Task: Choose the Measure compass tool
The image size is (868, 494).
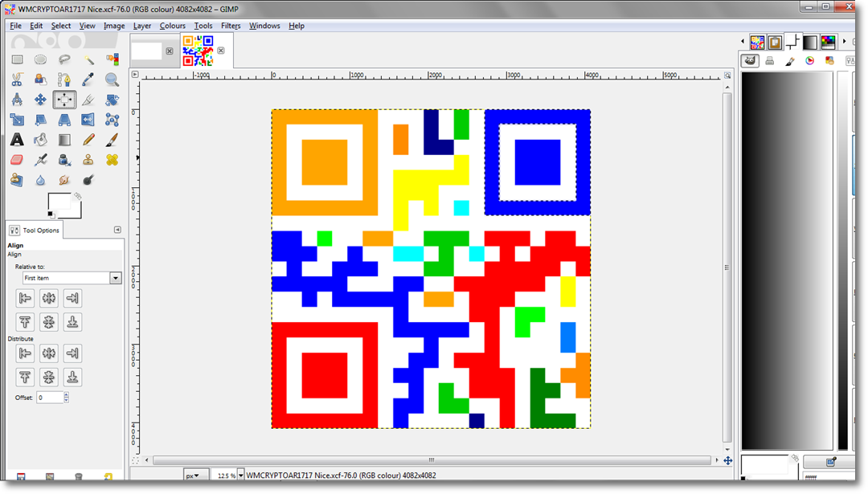Action: [x=17, y=100]
